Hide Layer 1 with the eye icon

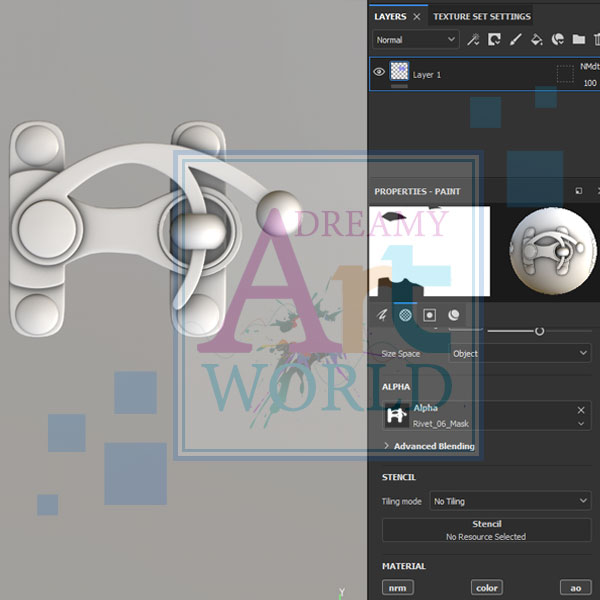(x=379, y=72)
